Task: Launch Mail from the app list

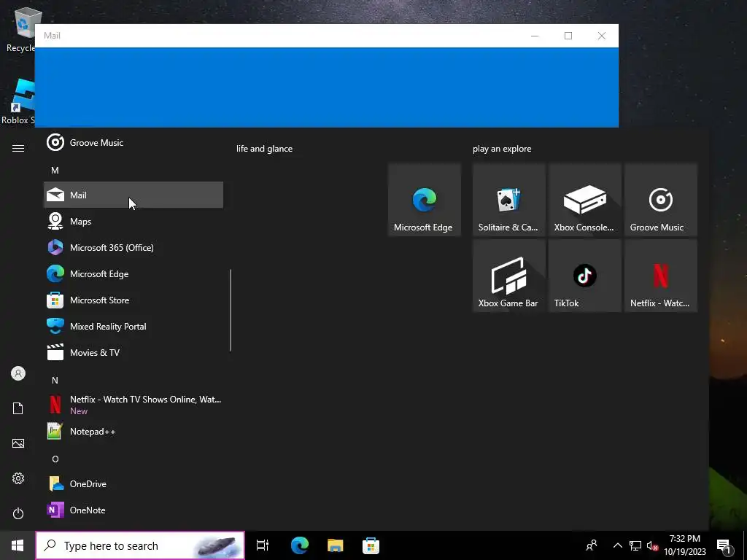Action: coord(133,195)
